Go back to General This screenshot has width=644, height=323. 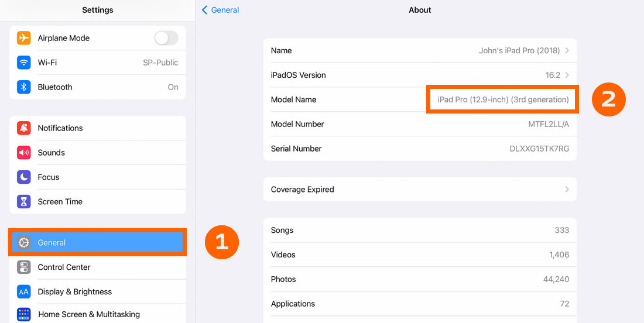(x=221, y=10)
